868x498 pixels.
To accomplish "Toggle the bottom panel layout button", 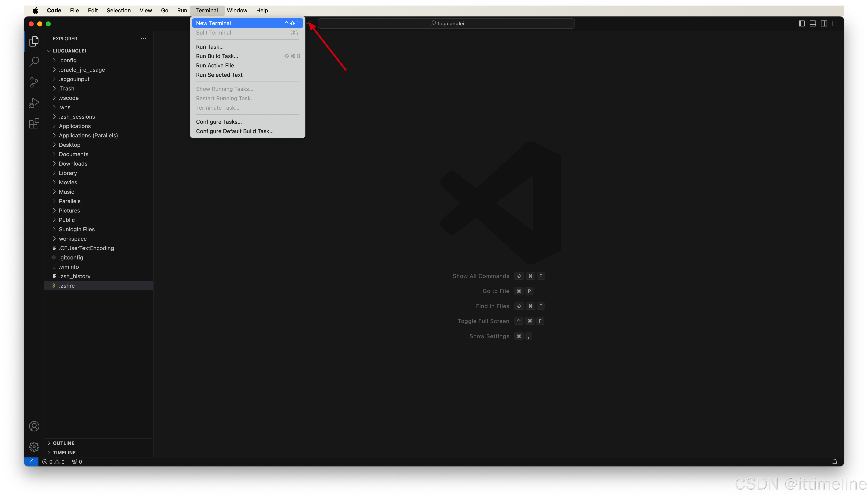I will click(x=813, y=24).
